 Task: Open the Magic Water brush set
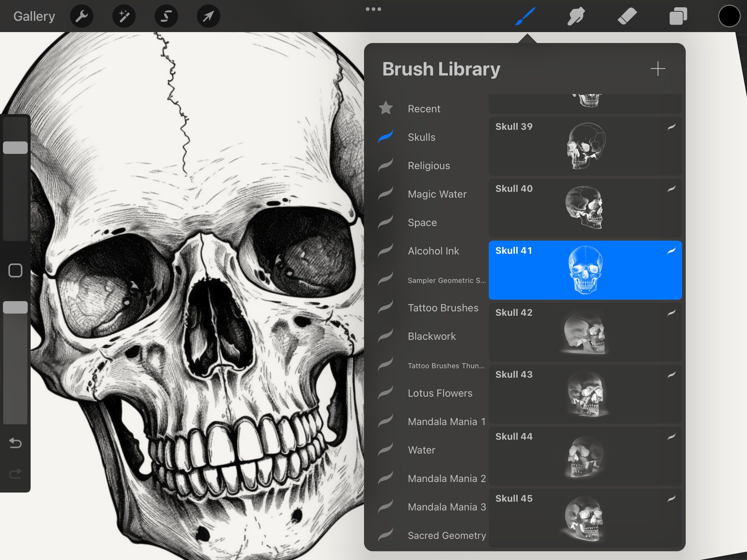[x=437, y=194]
